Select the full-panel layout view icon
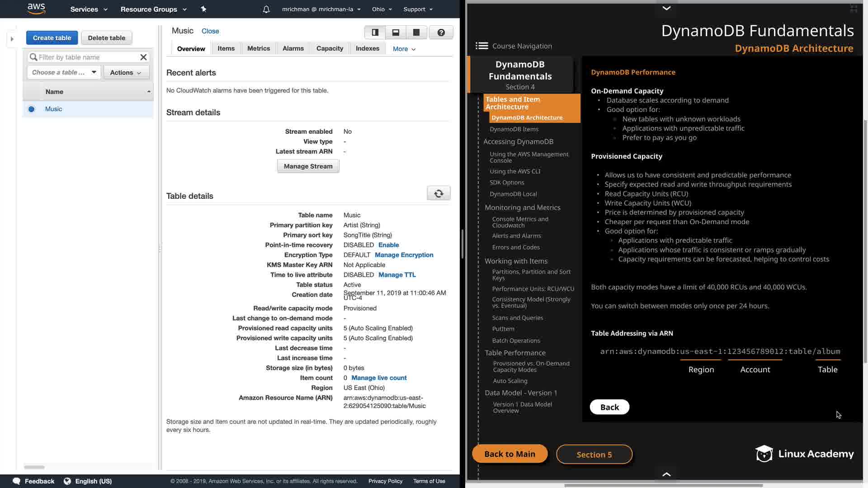The height and width of the screenshot is (488, 868). pos(416,33)
